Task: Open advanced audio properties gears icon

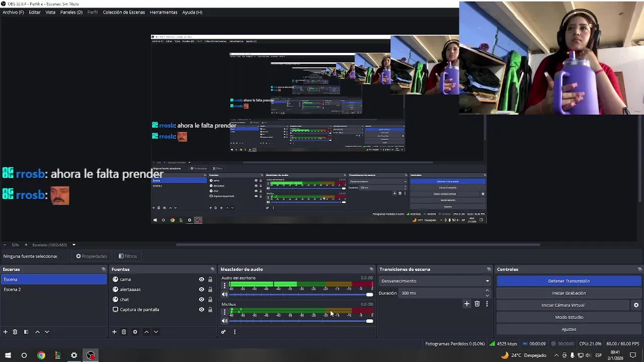Action: [x=223, y=332]
